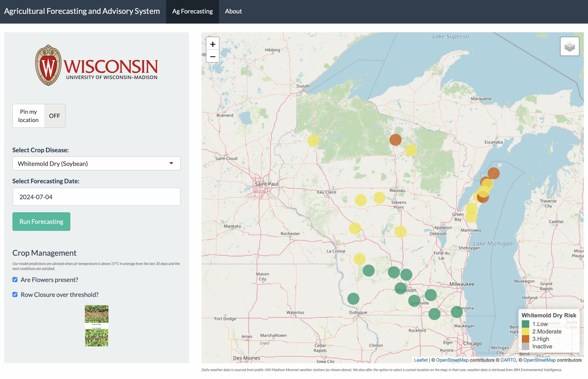This screenshot has height=379, width=588.
Task: Click the gray Inactive legend swatch
Action: 525,346
